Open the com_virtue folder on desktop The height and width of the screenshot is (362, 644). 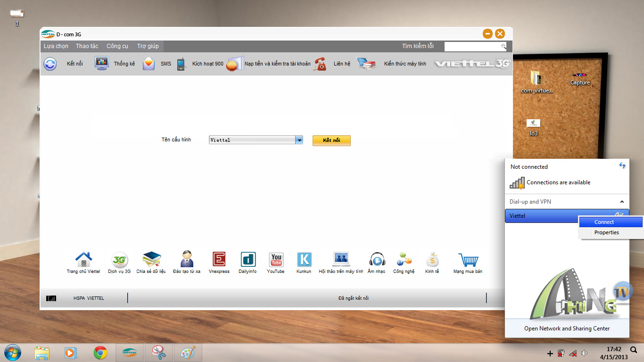tap(537, 82)
